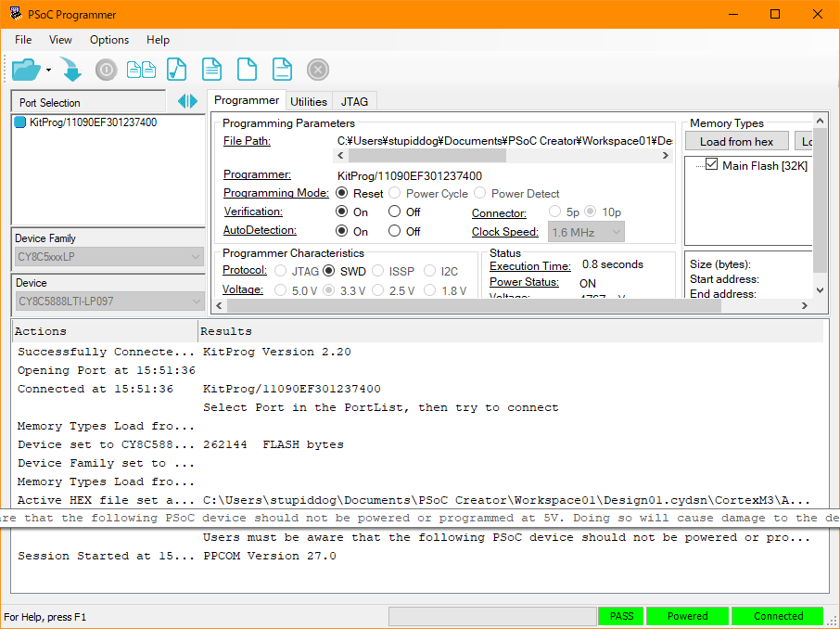The width and height of the screenshot is (840, 629).
Task: Click the Read lined document icon
Action: [212, 70]
